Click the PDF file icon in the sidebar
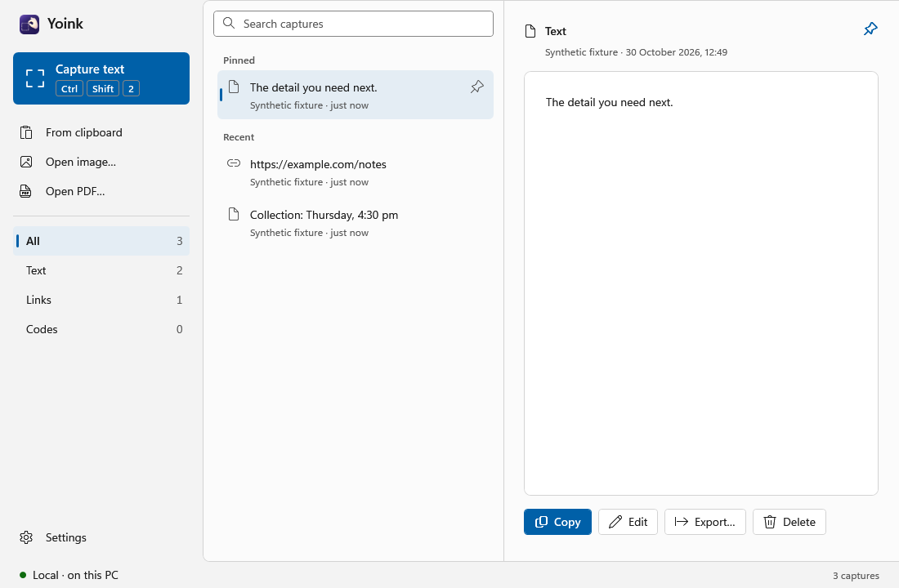Viewport: 899px width, 588px height. coord(26,191)
